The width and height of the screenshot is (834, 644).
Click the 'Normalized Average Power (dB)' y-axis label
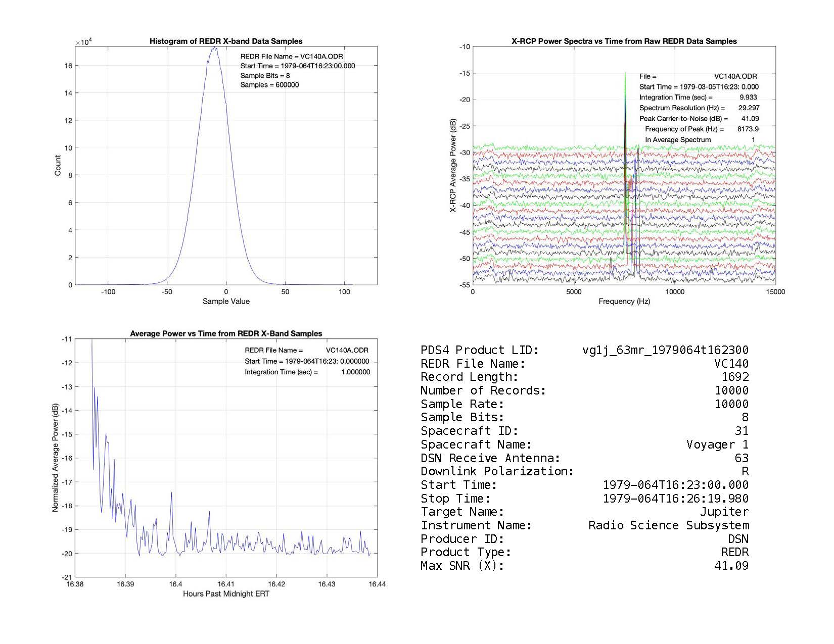coord(55,458)
